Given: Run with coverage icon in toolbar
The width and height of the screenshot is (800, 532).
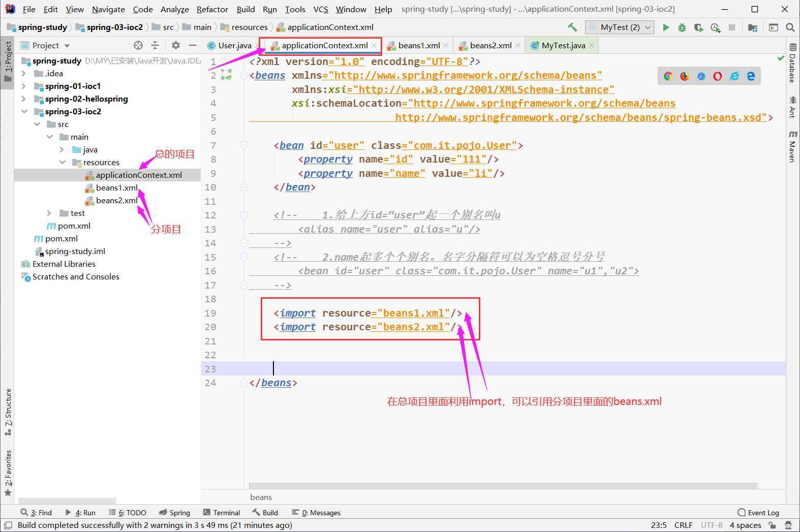Looking at the screenshot, I should pyautogui.click(x=699, y=27).
